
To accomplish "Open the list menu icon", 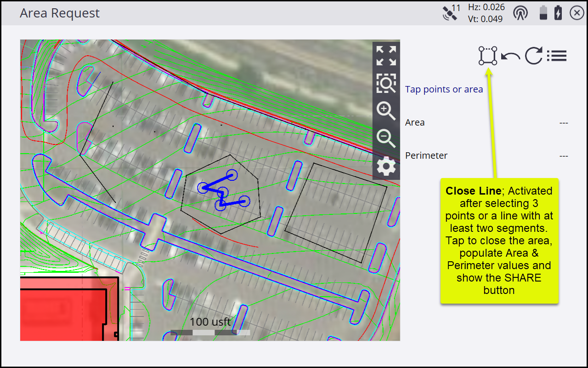I will [x=557, y=56].
